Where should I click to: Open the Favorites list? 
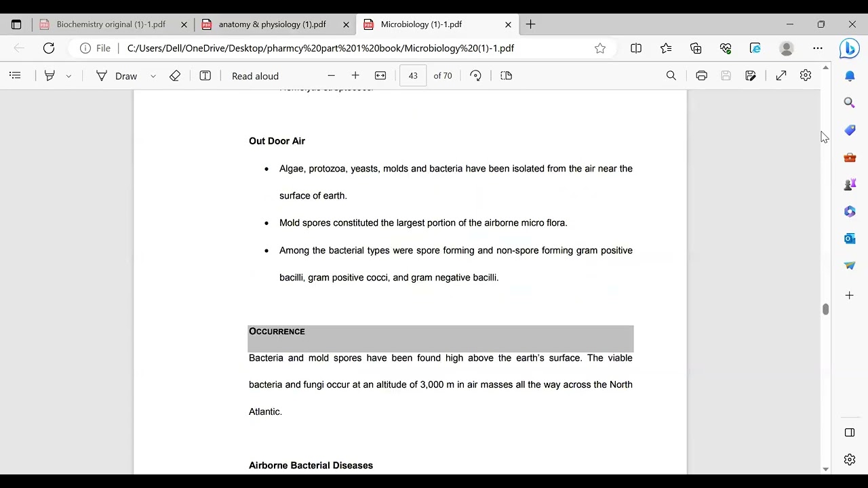[x=666, y=48]
